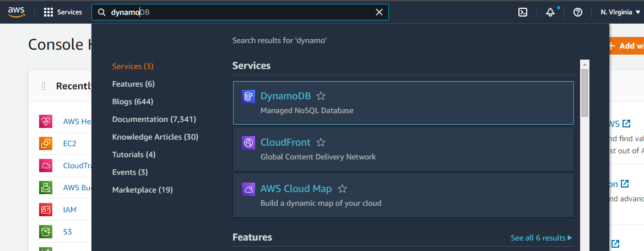Open the notifications bell icon
The width and height of the screenshot is (644, 251).
click(550, 12)
